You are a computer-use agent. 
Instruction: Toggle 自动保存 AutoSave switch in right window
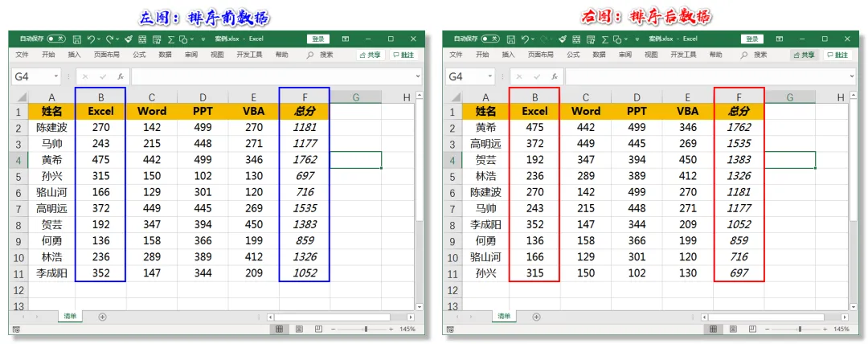pos(490,39)
